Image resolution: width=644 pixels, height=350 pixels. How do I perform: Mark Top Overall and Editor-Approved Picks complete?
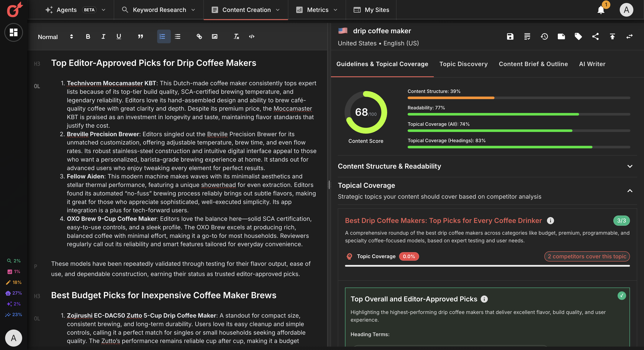click(622, 295)
